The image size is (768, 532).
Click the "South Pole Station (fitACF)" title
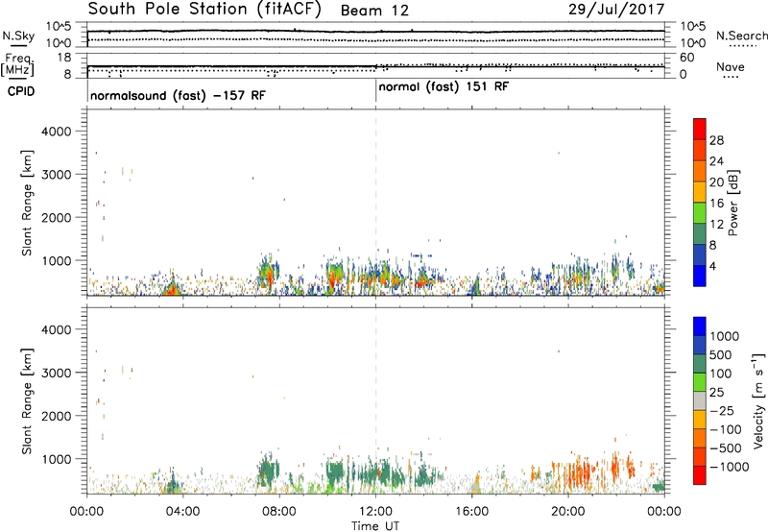pyautogui.click(x=204, y=10)
